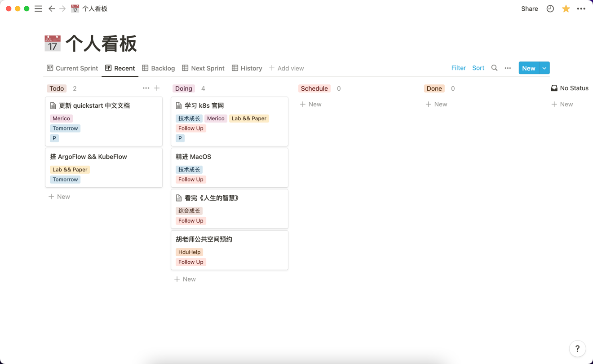Open the board search icon
The width and height of the screenshot is (593, 364).
pyautogui.click(x=494, y=68)
